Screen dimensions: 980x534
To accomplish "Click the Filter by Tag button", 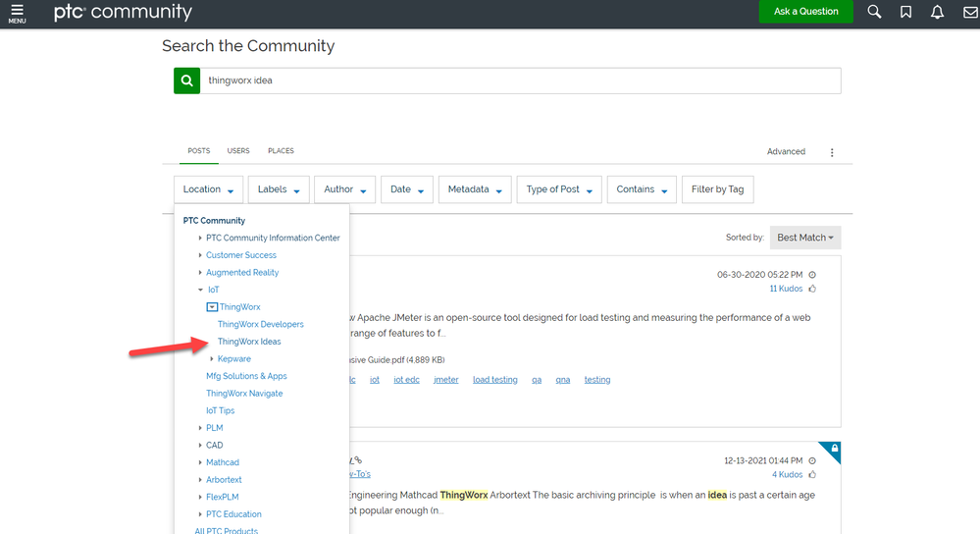I will tap(717, 189).
